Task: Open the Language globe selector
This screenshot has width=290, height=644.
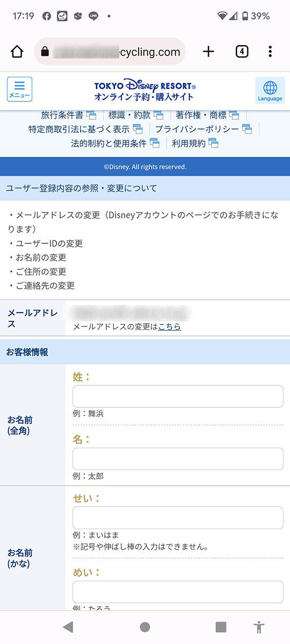Action: coord(270,90)
